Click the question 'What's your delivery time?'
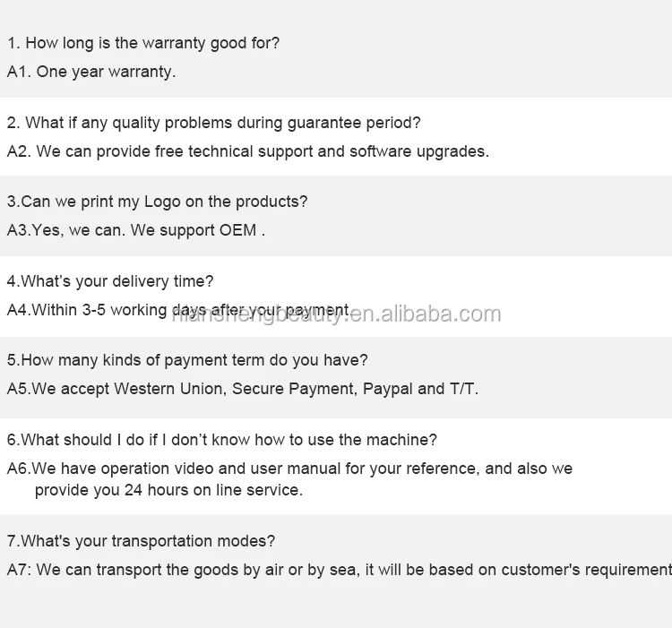 point(110,282)
